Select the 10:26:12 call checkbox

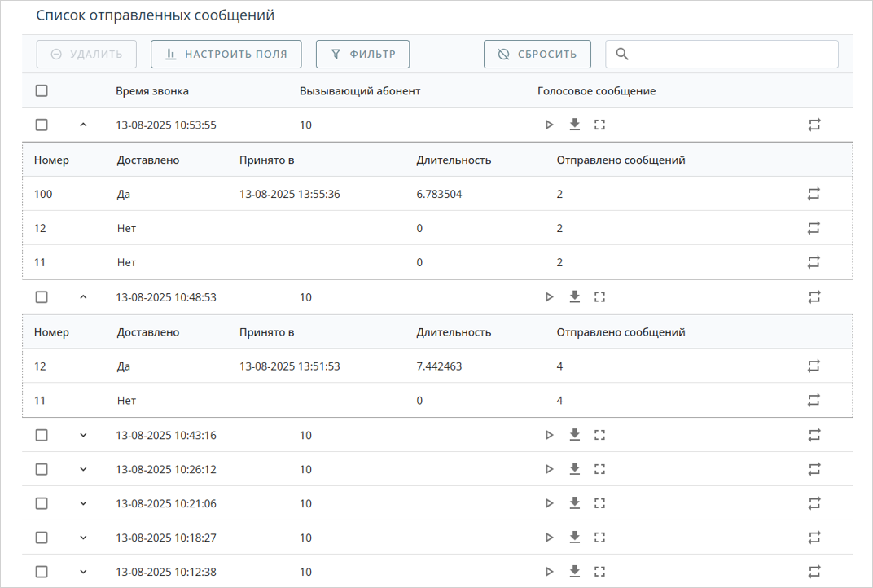click(42, 470)
